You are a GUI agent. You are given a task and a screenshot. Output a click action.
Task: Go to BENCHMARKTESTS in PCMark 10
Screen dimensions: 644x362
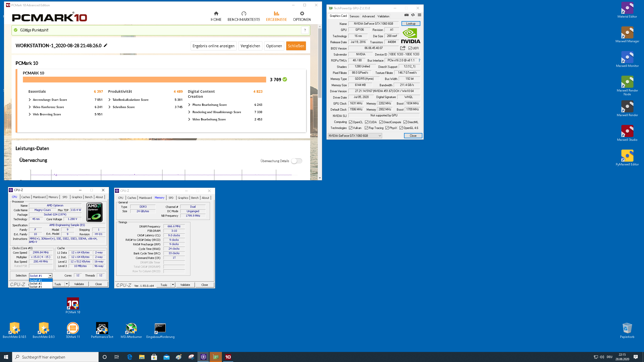tap(244, 16)
